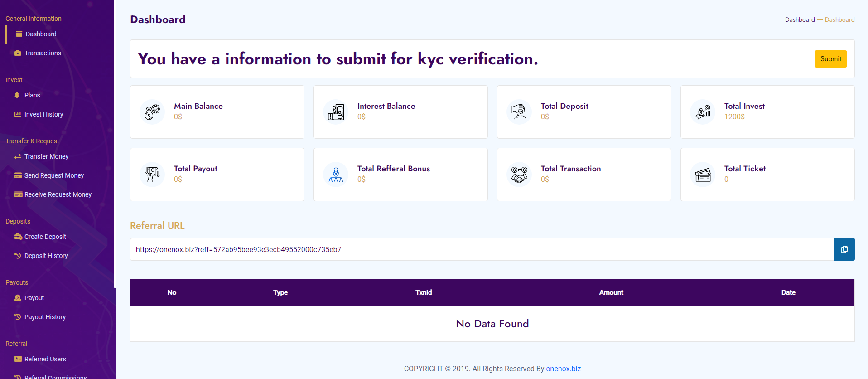Click the Total Transaction handshake icon
This screenshot has width=868, height=379.
[x=519, y=175]
